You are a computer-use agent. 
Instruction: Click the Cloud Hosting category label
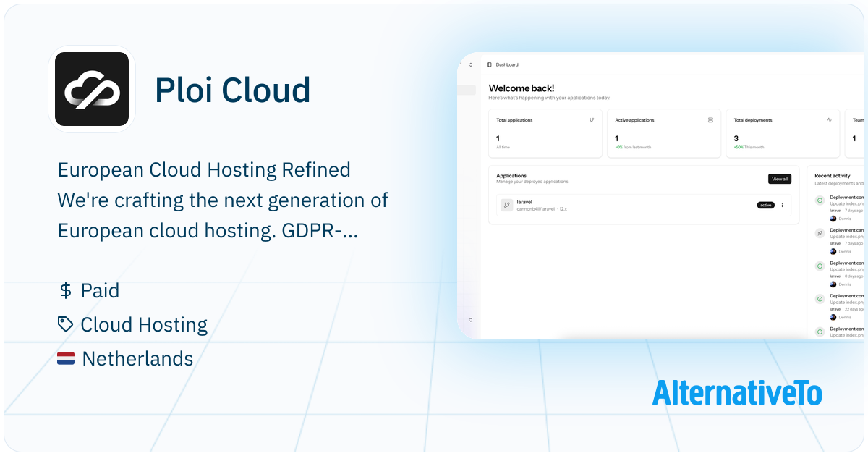pyautogui.click(x=144, y=325)
